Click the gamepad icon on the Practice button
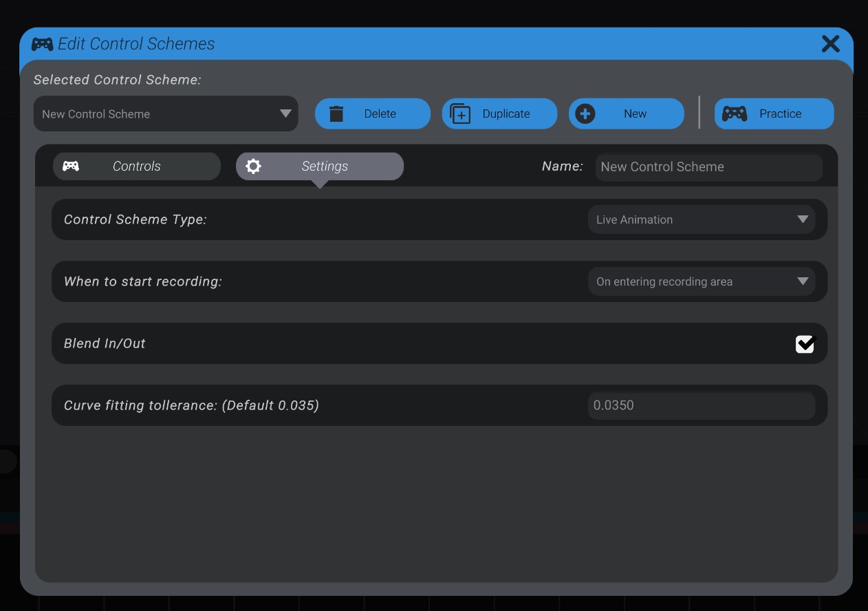The height and width of the screenshot is (611, 868). [x=735, y=113]
